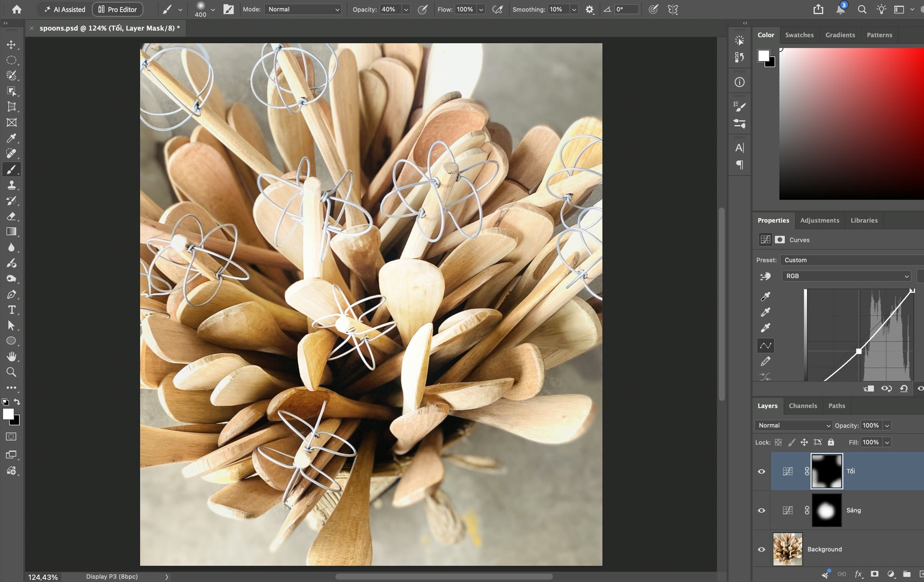Screen dimensions: 924x582
Task: Open the Curves Preset dropdown
Action: tap(852, 260)
